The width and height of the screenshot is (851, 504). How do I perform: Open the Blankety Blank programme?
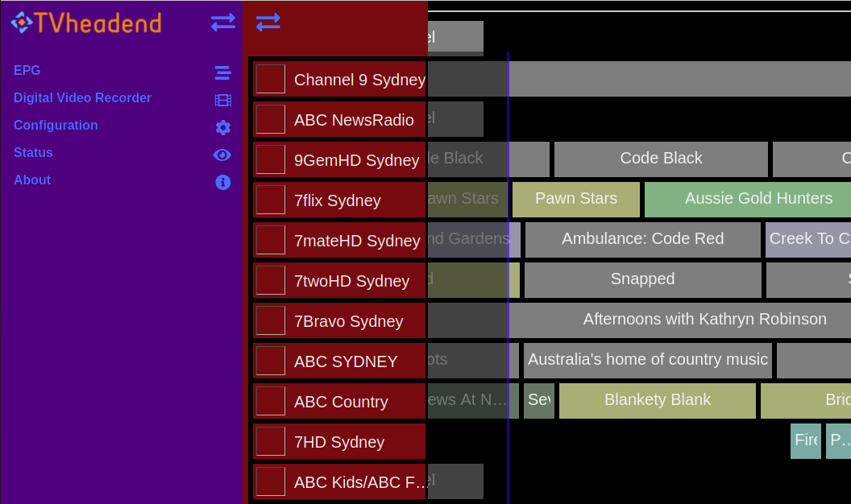[658, 400]
